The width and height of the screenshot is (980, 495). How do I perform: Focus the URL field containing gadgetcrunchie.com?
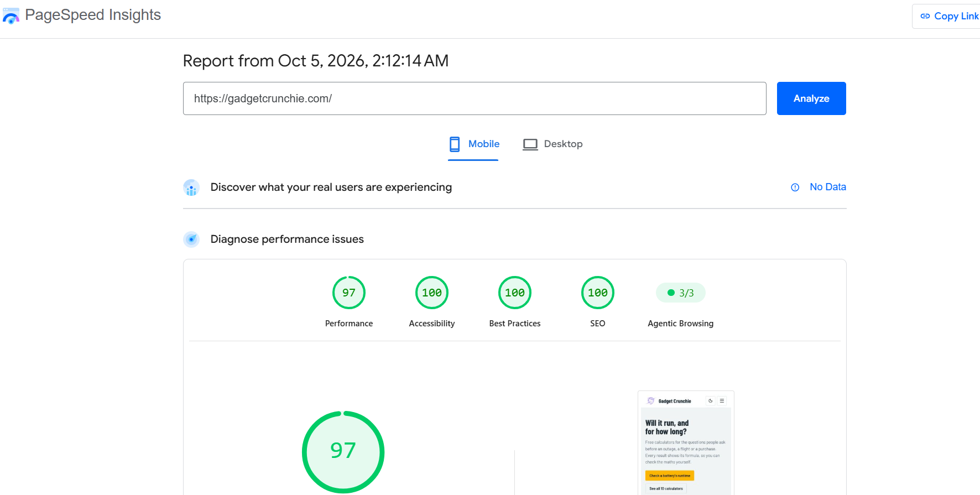coord(475,98)
